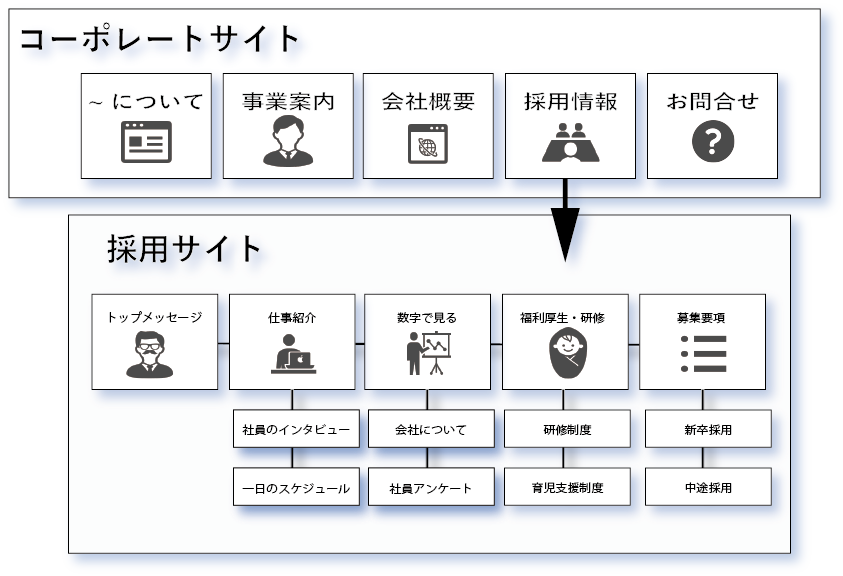Select the 社員のインタビュー box
Screen dimensions: 843x576
(x=296, y=429)
